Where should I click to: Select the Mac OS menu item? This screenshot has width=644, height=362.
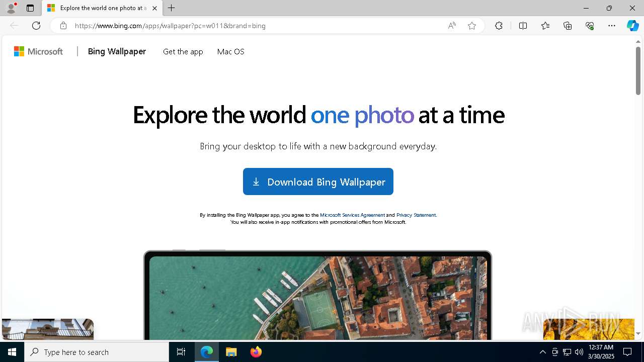(x=231, y=51)
